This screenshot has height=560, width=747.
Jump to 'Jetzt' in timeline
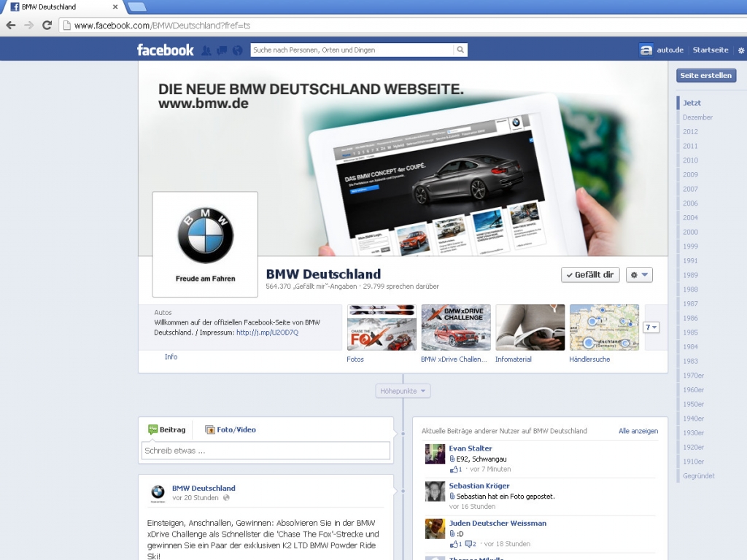point(692,103)
